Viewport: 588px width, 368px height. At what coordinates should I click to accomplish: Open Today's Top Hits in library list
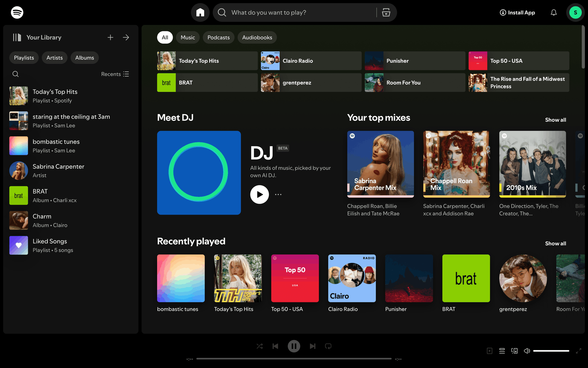point(71,96)
